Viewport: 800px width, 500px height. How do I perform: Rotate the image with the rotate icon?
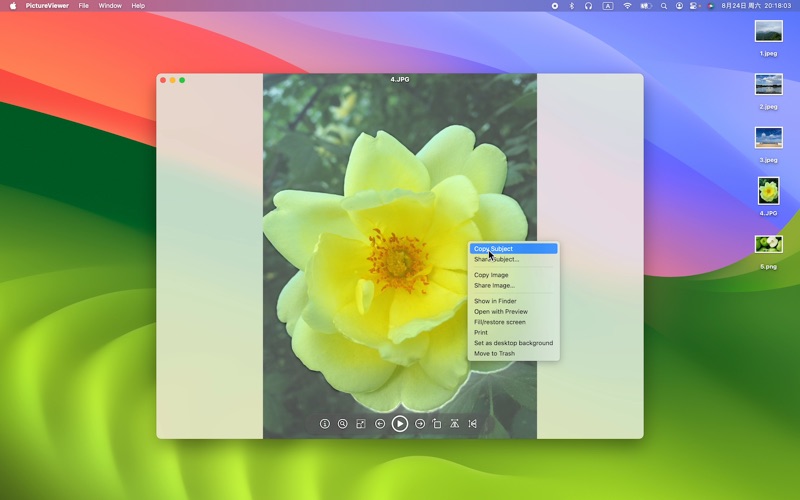click(x=437, y=424)
